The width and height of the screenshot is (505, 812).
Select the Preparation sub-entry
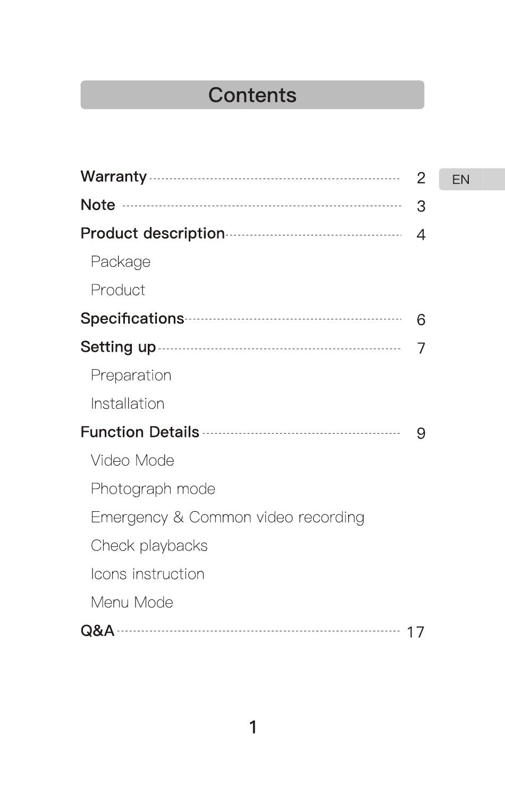click(x=131, y=375)
